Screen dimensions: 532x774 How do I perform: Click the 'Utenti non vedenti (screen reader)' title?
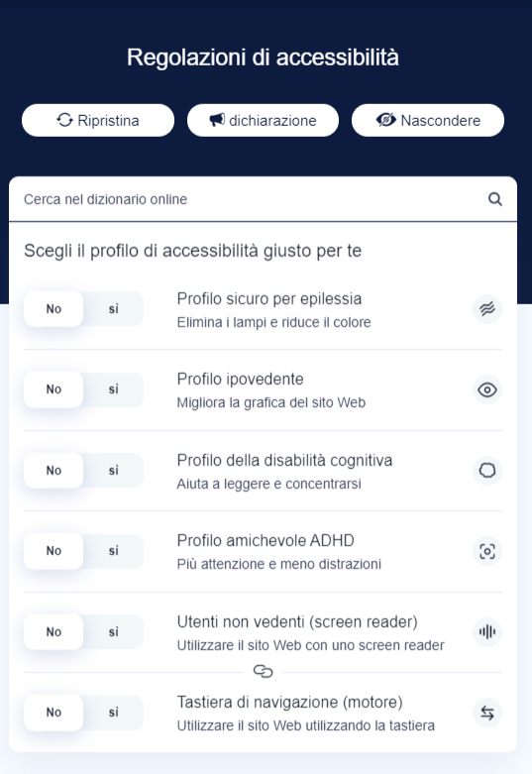297,622
